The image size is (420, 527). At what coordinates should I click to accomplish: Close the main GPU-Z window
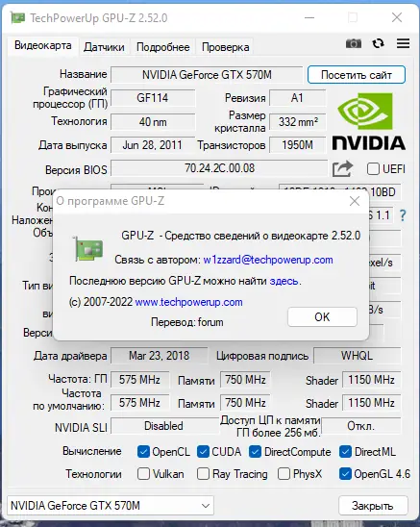[397, 17]
